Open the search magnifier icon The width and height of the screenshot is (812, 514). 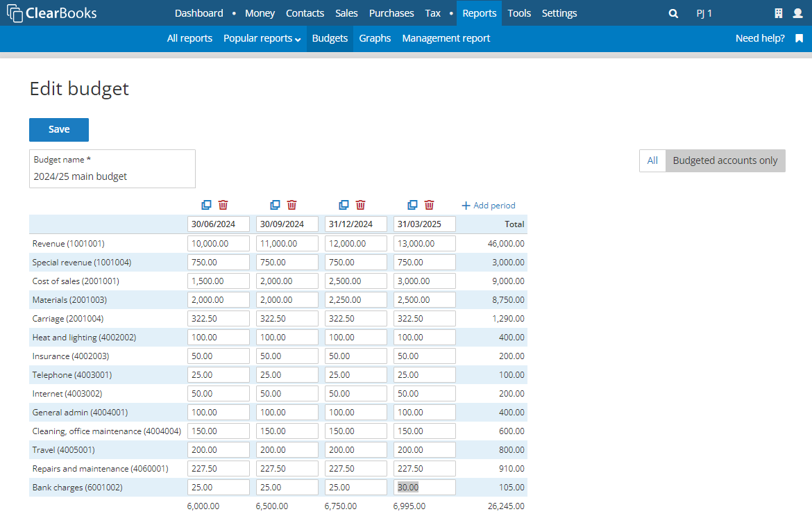(673, 13)
